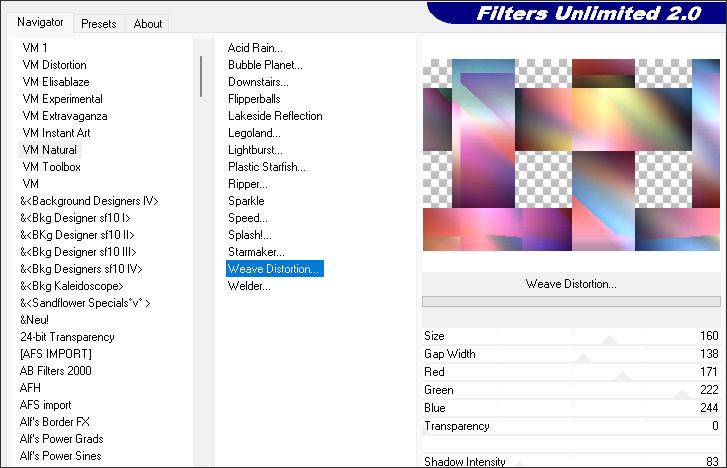Choose the Lakeside Reflection filter

[275, 116]
